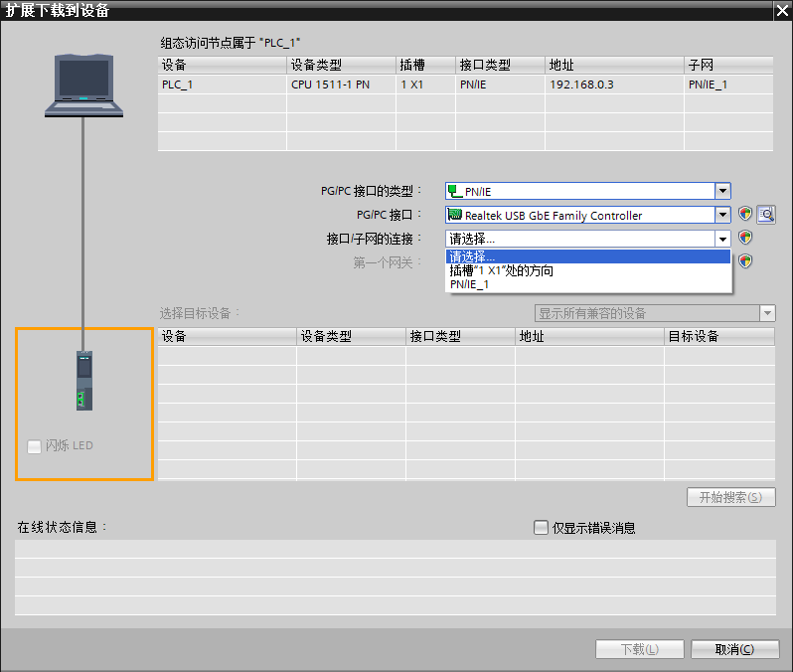Viewport: 793px width, 672px height.
Task: Click the PN/IE_1 subnet cell in table
Action: pos(728,84)
